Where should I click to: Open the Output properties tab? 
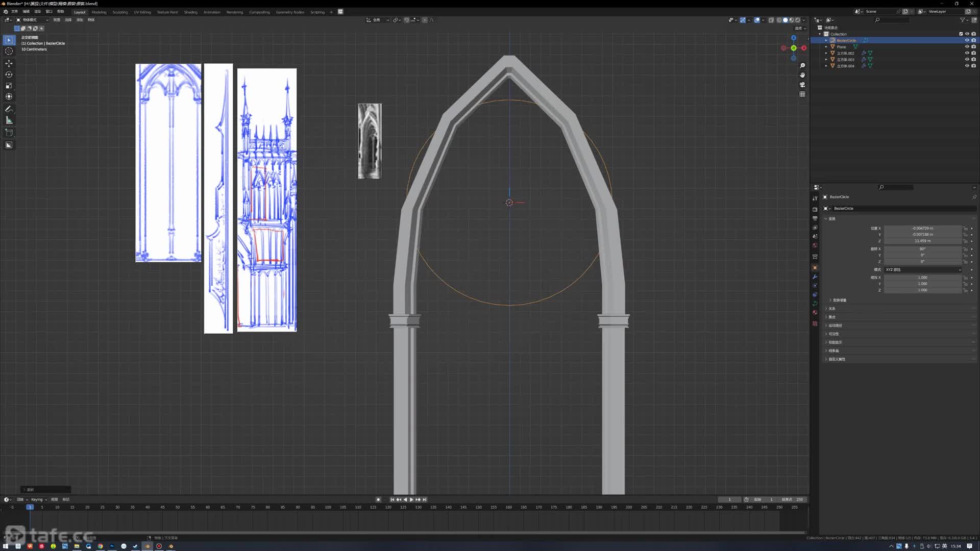[815, 218]
